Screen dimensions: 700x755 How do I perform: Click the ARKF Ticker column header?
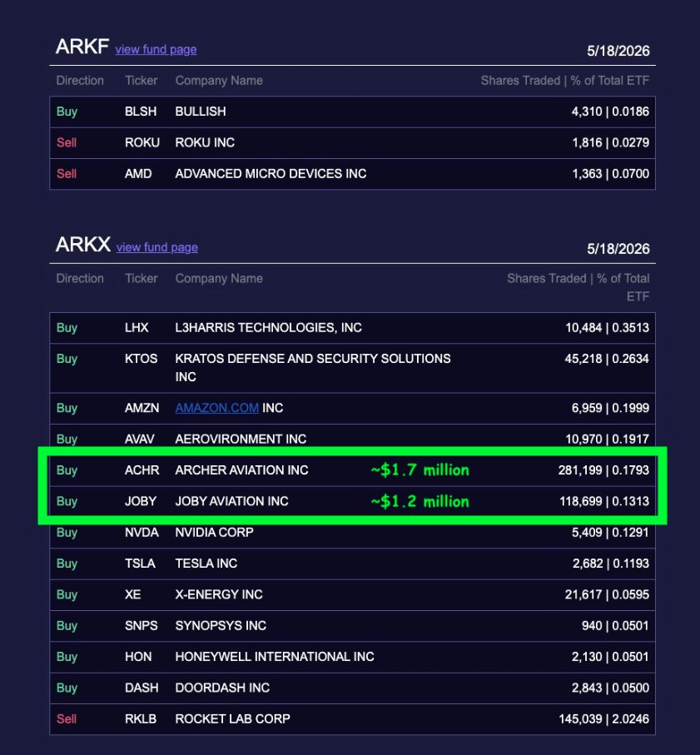[141, 81]
